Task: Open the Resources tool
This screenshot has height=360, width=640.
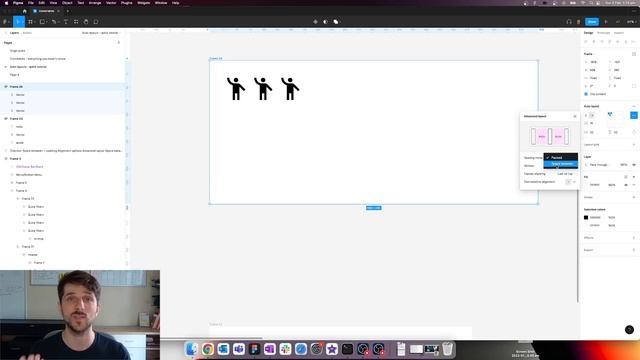Action: [x=76, y=22]
